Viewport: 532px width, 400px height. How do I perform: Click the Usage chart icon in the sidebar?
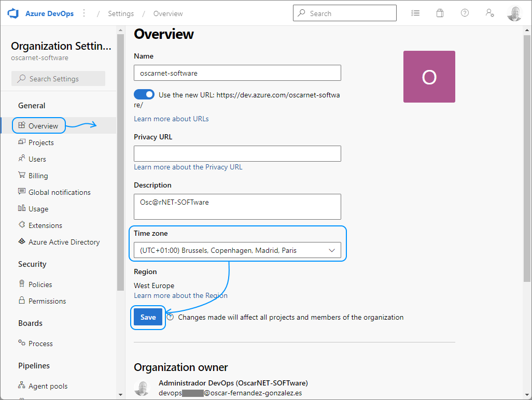22,208
